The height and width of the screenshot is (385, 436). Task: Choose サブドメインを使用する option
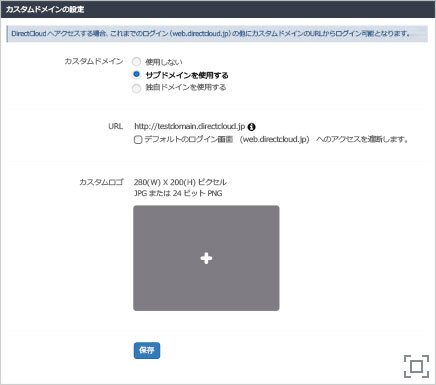(136, 74)
